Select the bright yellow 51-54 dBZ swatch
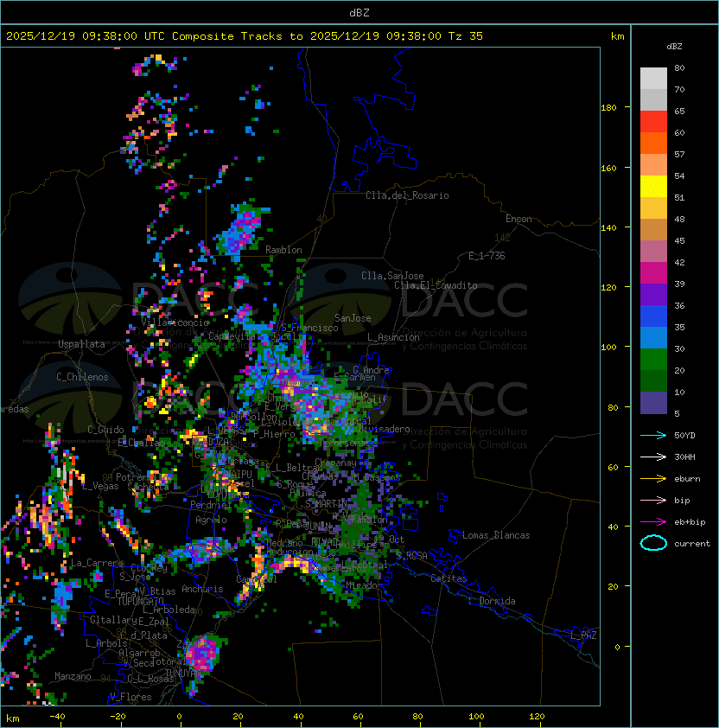Viewport: 719px width, 728px height. point(653,187)
